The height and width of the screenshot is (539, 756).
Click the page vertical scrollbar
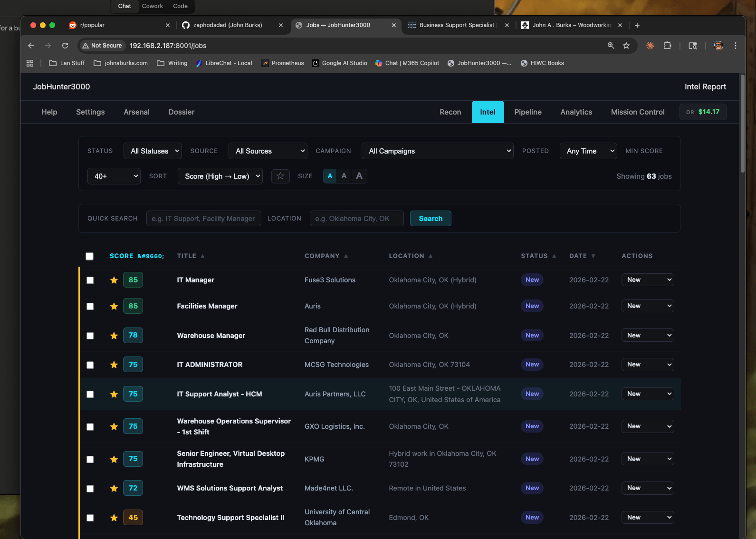coord(743,125)
